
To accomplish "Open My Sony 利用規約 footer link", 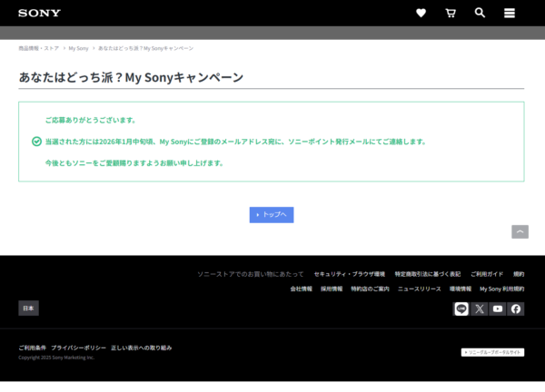I will click(502, 289).
